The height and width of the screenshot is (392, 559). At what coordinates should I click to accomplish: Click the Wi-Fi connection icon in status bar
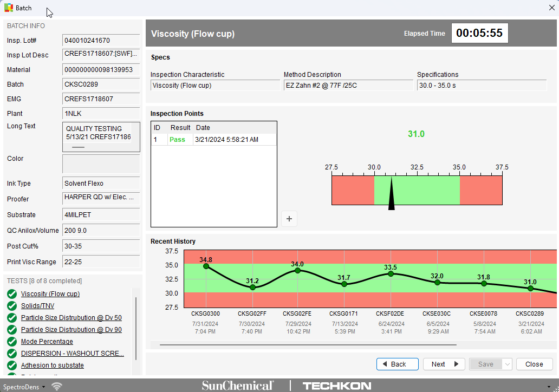click(x=56, y=386)
